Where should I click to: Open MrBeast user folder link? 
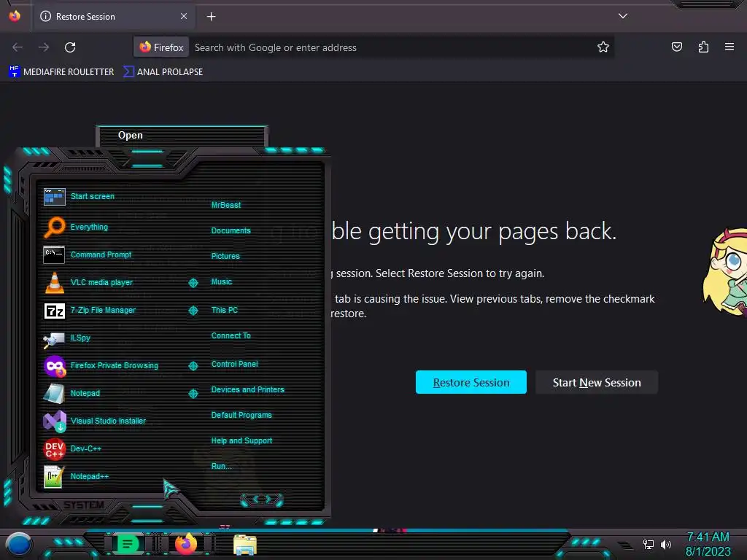[226, 205]
